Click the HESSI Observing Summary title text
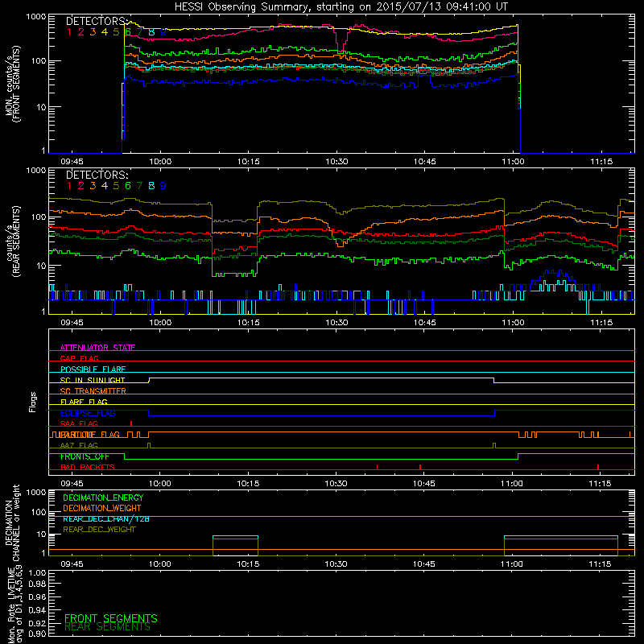 341,7
